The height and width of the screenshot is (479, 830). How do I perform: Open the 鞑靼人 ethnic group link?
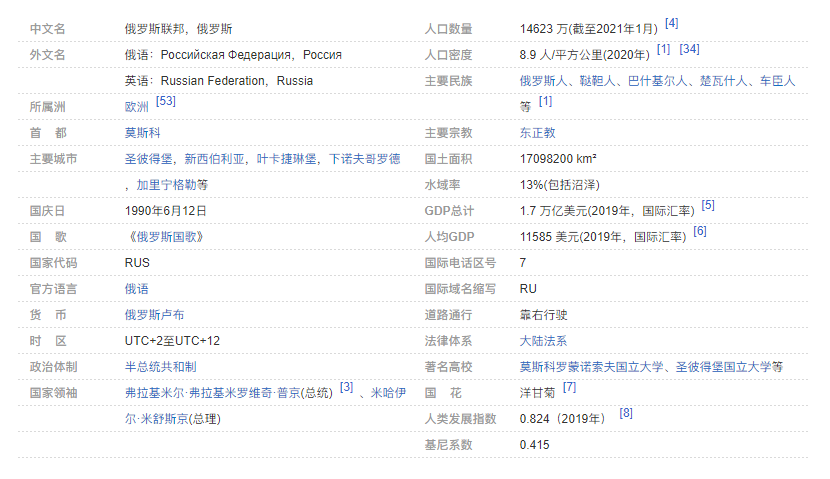click(x=597, y=81)
